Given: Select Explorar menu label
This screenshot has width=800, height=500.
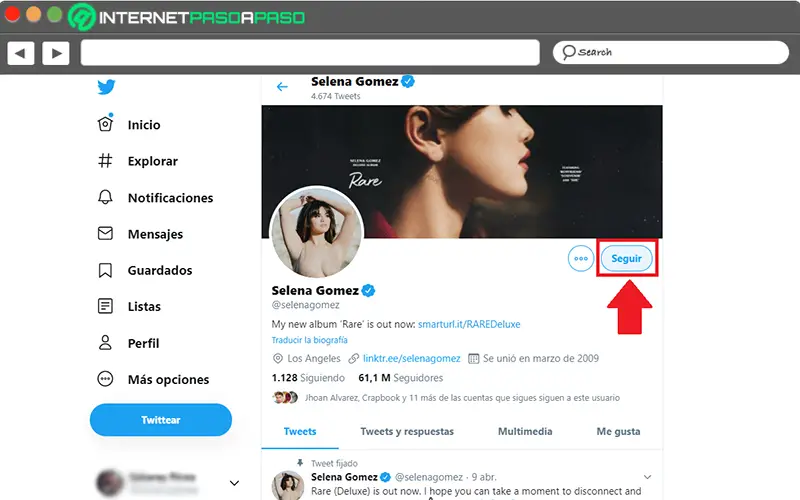Looking at the screenshot, I should pyautogui.click(x=153, y=161).
